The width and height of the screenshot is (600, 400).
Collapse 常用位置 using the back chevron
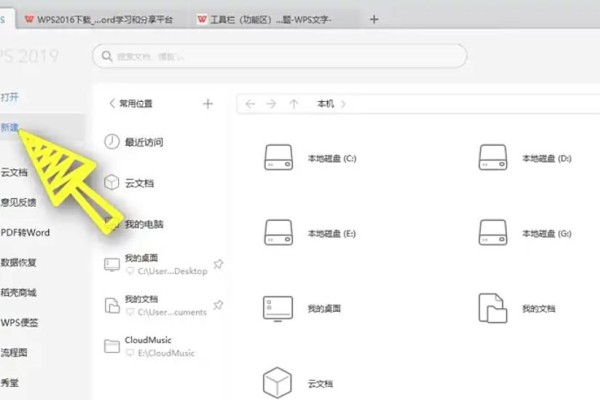112,103
